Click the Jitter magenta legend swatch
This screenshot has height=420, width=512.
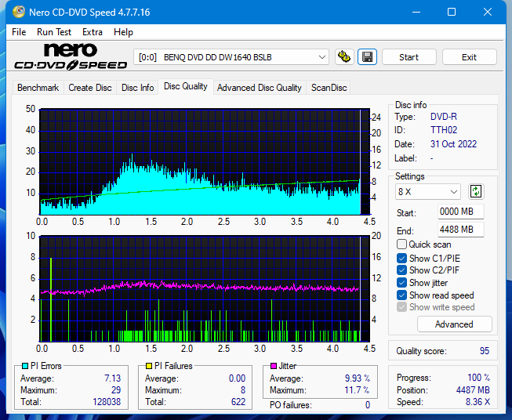[x=274, y=366]
